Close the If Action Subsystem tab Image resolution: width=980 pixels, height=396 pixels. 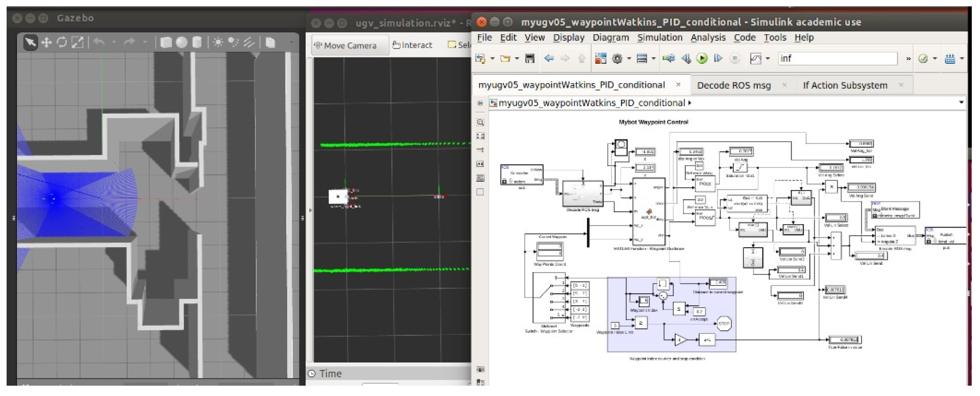point(901,85)
